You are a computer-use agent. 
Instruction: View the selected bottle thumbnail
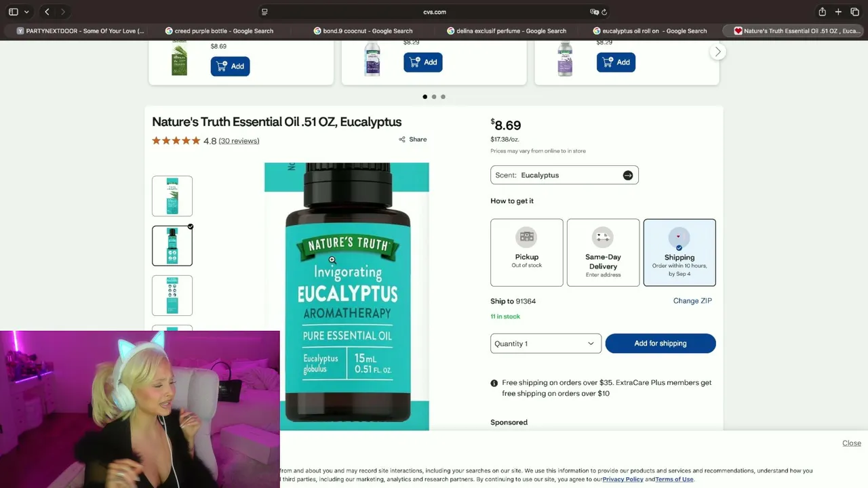coord(172,246)
